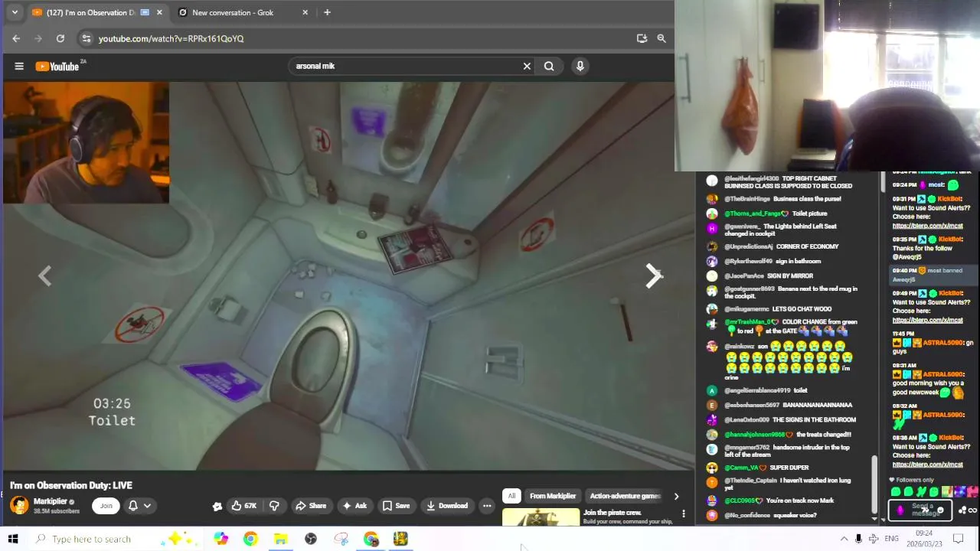Open the Windows Start menu

coord(13,539)
